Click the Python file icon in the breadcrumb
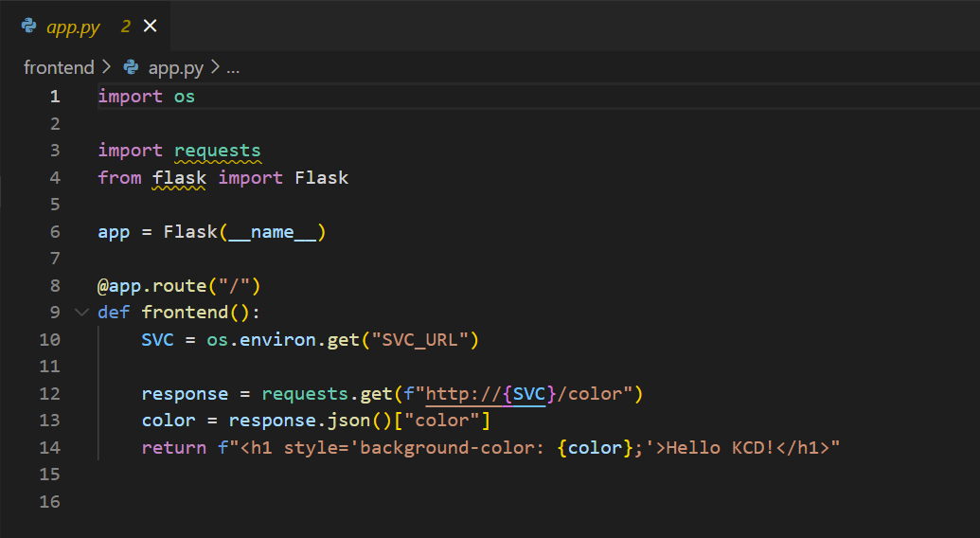This screenshot has height=538, width=980. coord(132,68)
